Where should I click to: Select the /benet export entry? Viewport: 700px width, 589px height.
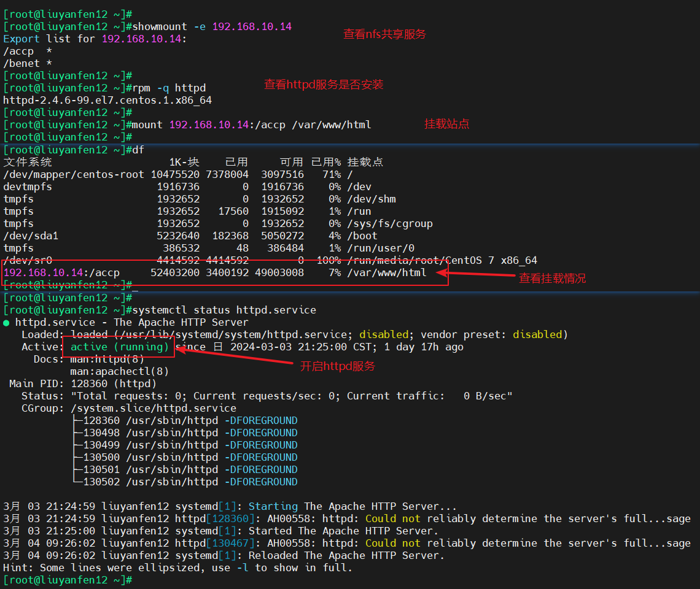(21, 64)
